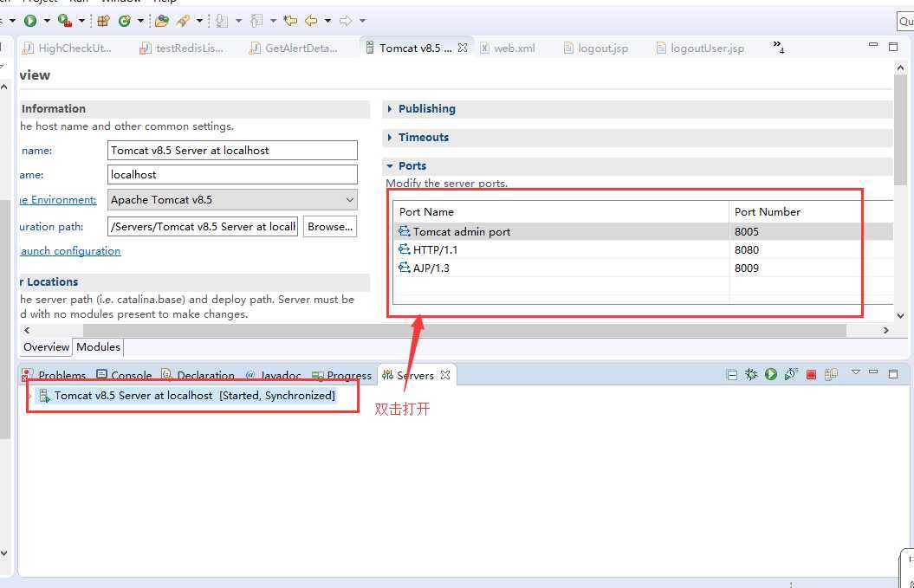The image size is (914, 588).
Task: Click the Open Type folder icon in toolbar
Action: point(162,21)
